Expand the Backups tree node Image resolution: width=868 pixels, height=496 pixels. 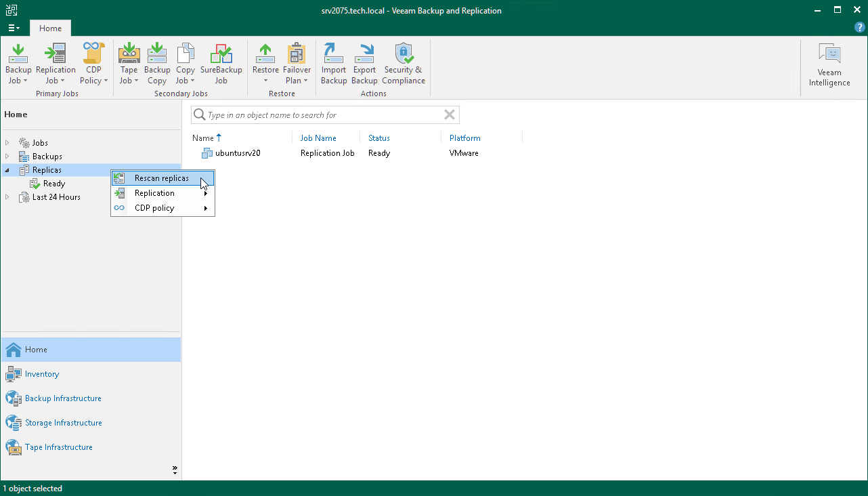7,157
